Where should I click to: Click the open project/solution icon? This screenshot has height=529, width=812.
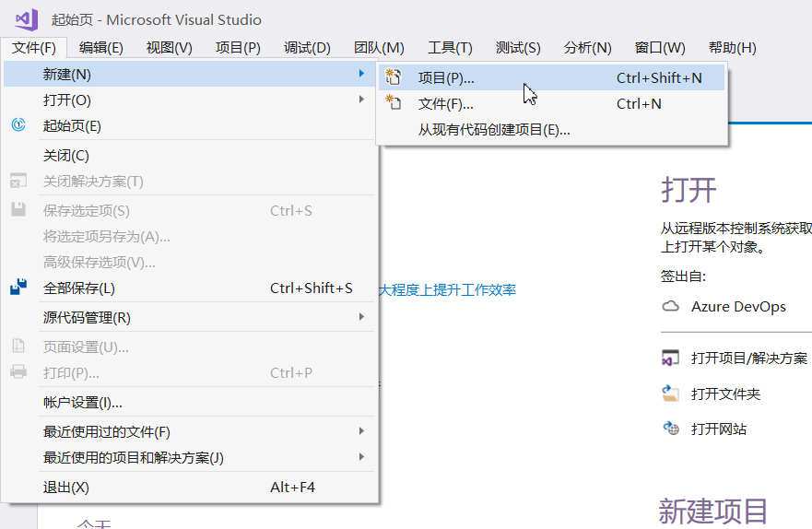coord(671,358)
